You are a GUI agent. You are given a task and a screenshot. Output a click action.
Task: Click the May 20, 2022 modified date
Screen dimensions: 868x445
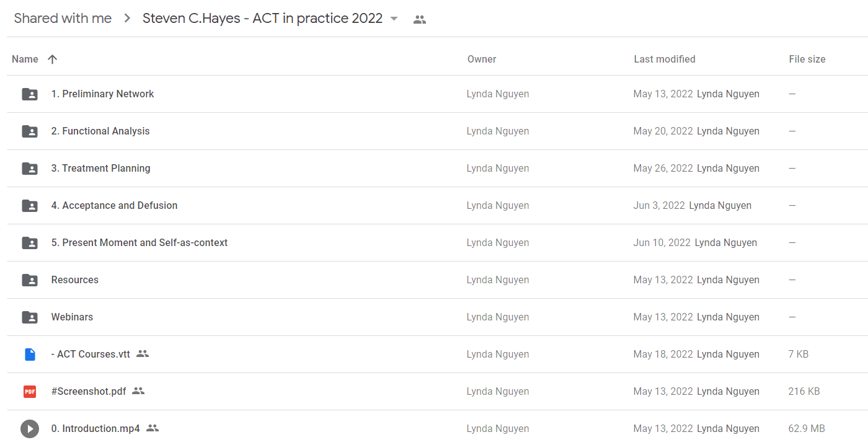[663, 131]
